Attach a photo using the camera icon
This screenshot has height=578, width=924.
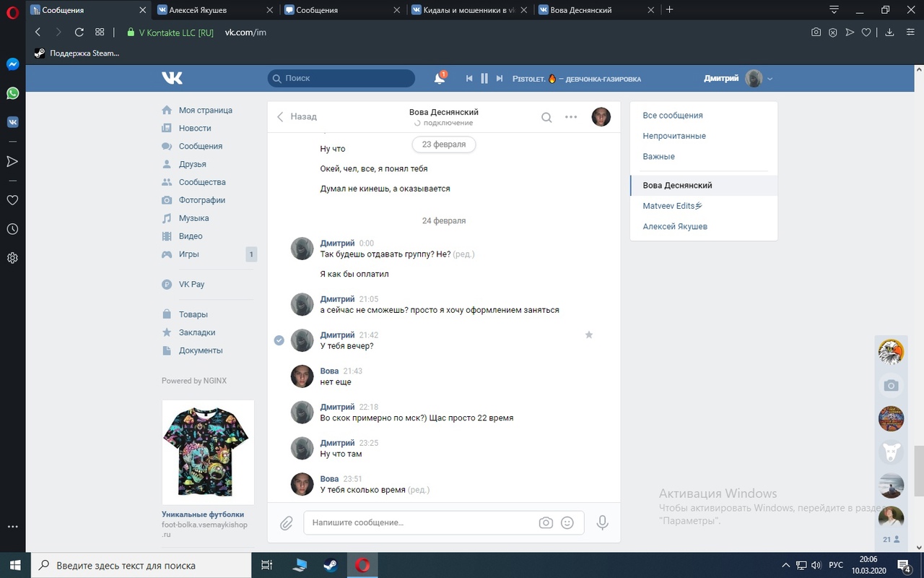pos(546,522)
